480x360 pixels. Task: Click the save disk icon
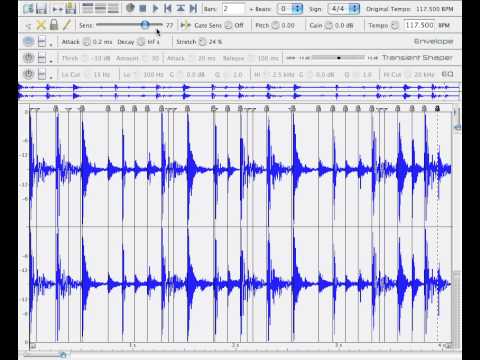pos(41,8)
